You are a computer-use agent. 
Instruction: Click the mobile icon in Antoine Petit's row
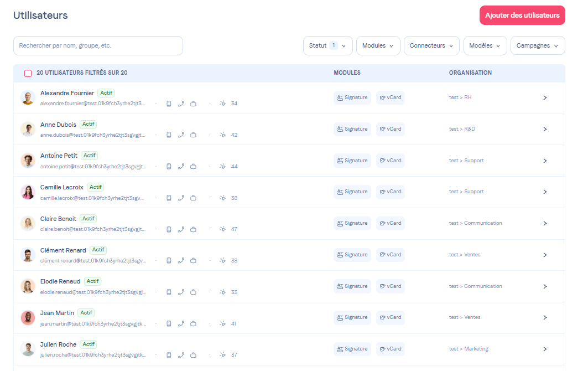tap(169, 166)
